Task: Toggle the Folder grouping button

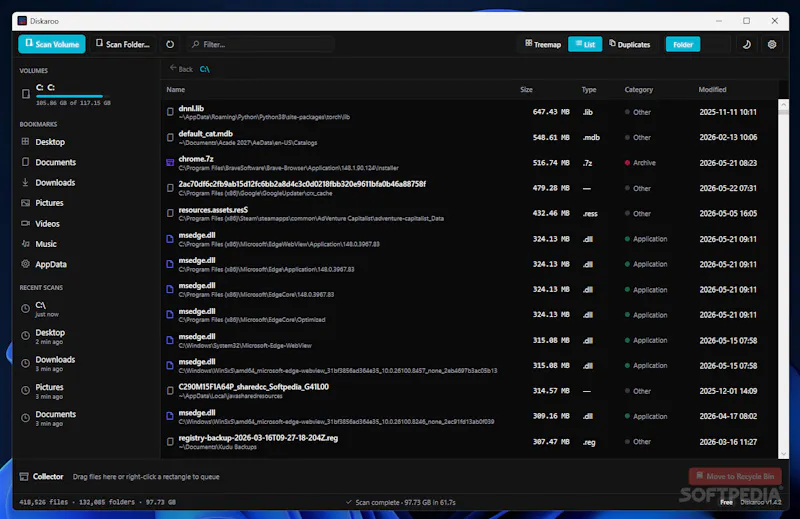Action: click(683, 44)
